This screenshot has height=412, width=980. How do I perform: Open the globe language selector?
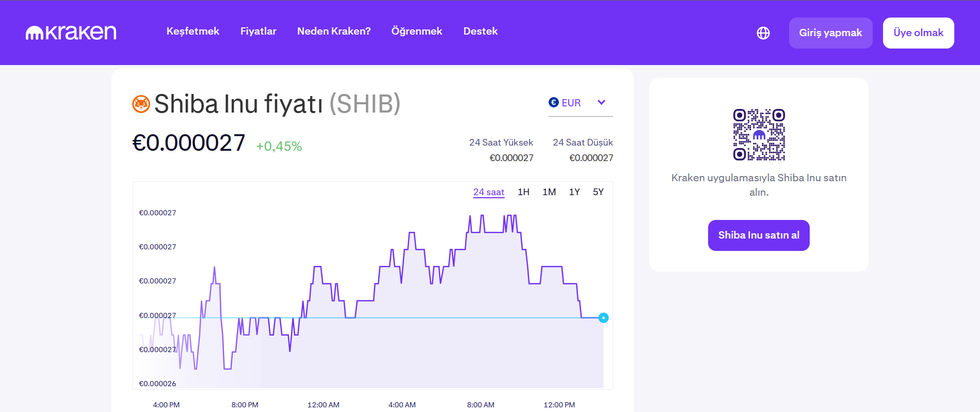point(763,33)
